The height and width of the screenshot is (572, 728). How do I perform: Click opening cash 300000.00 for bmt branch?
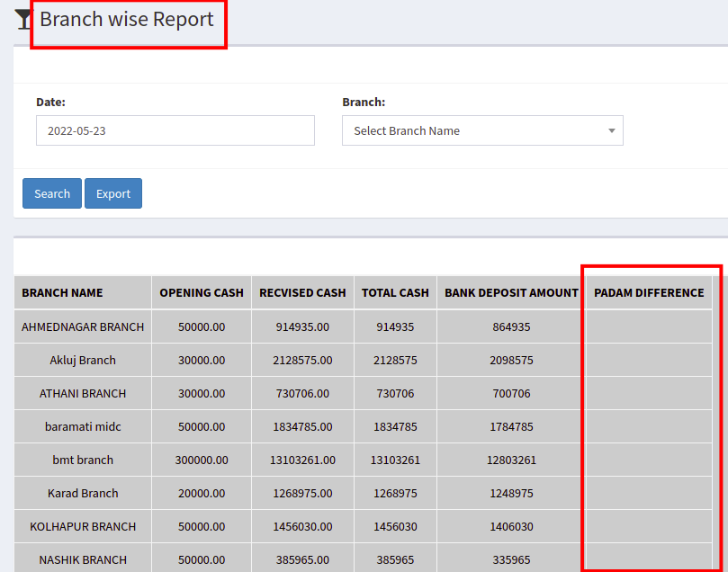tap(202, 460)
